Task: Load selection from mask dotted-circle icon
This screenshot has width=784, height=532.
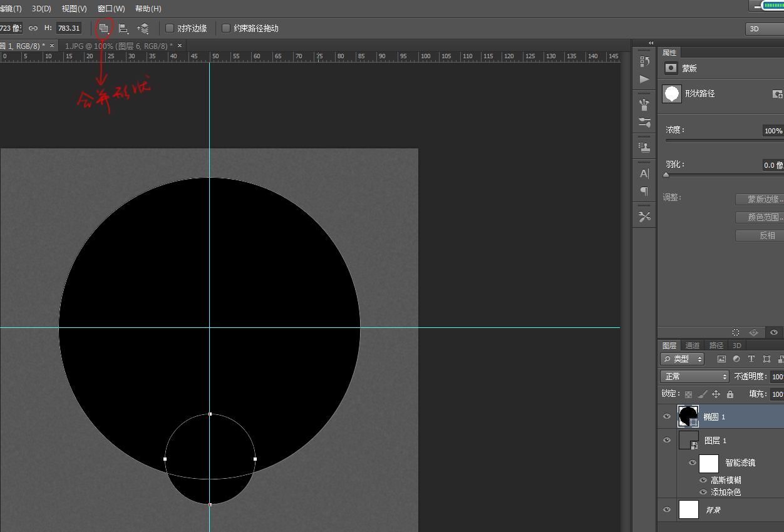Action: coord(736,332)
